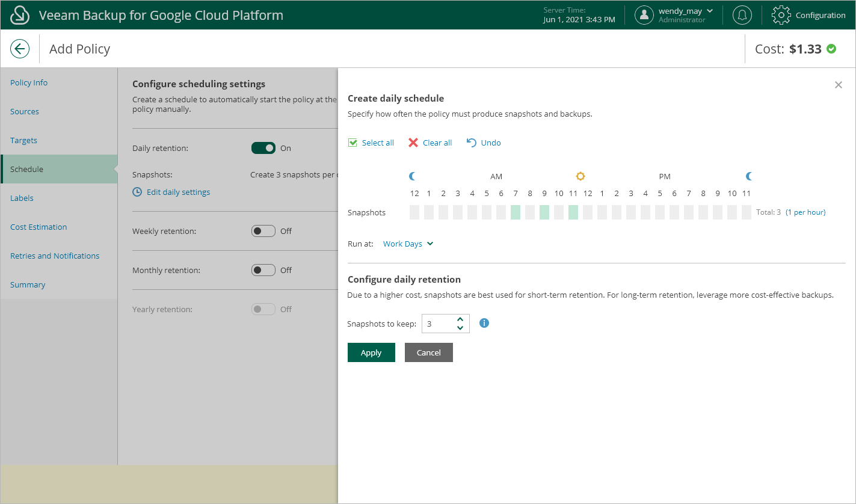Click the green cost status check icon
Image resolution: width=856 pixels, height=504 pixels.
click(831, 49)
